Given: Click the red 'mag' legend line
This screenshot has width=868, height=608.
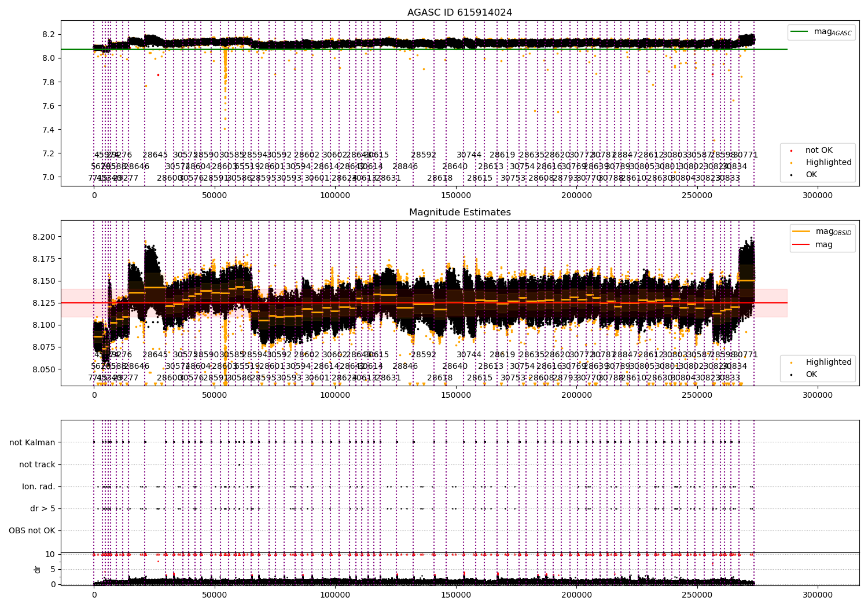Looking at the screenshot, I should 801,245.
